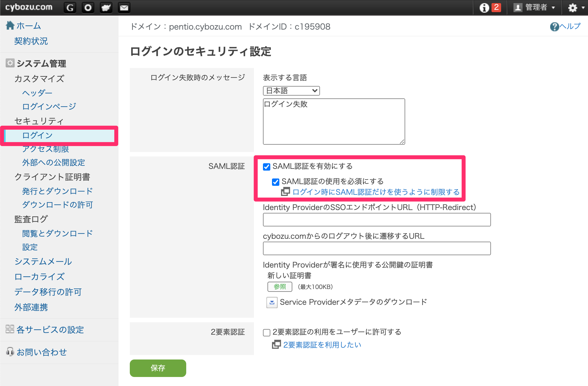Open kintone cloud icon in header
This screenshot has width=588, height=386.
coord(106,7)
